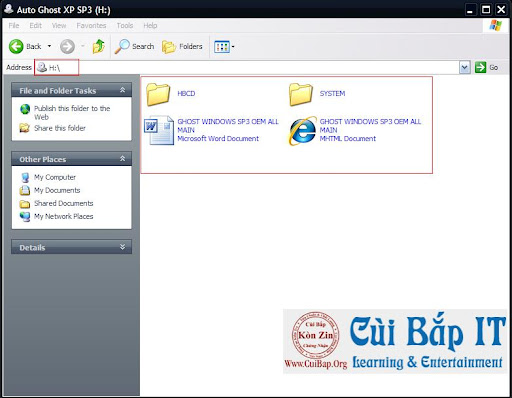Click the green Back arrow icon

pos(16,46)
